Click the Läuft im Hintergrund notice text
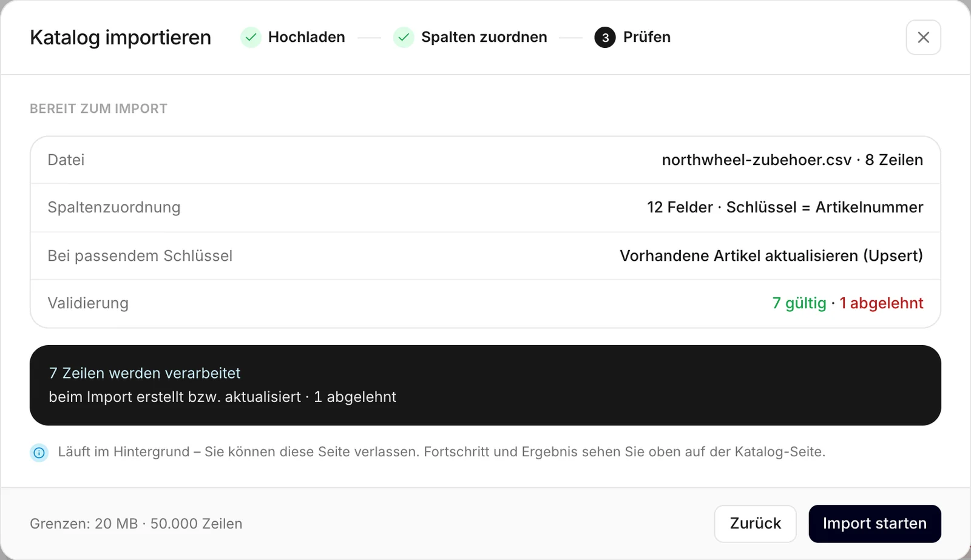Screen dimensions: 971x560 [441, 452]
